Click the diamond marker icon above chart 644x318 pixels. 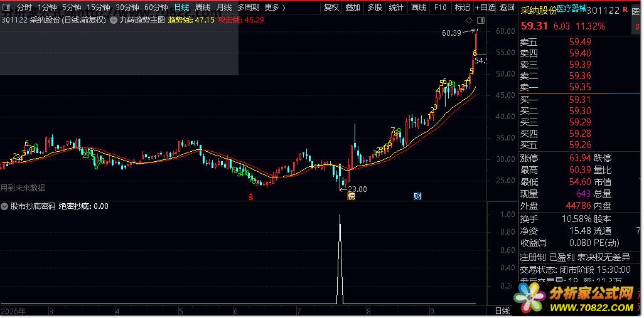pos(470,21)
